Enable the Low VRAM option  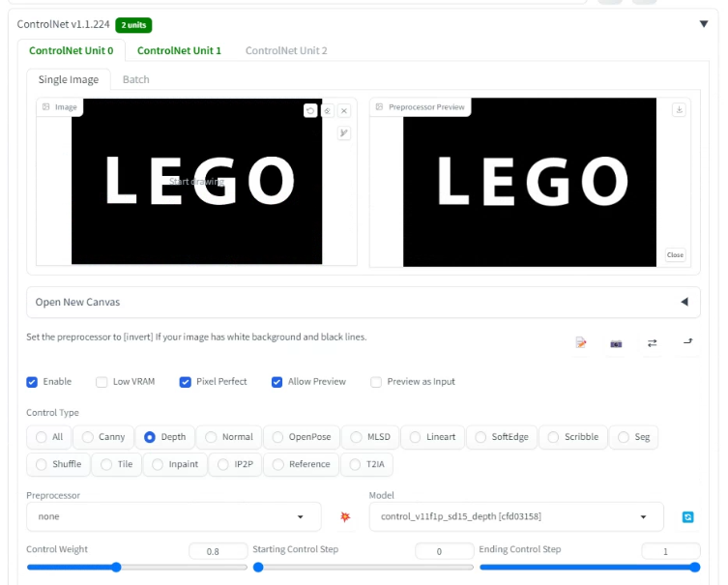click(102, 382)
